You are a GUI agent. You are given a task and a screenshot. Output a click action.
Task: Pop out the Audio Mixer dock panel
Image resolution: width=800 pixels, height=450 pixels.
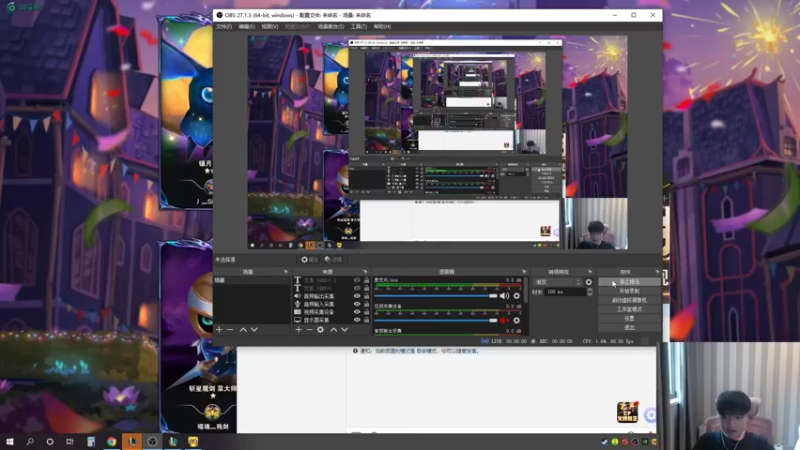(x=523, y=272)
